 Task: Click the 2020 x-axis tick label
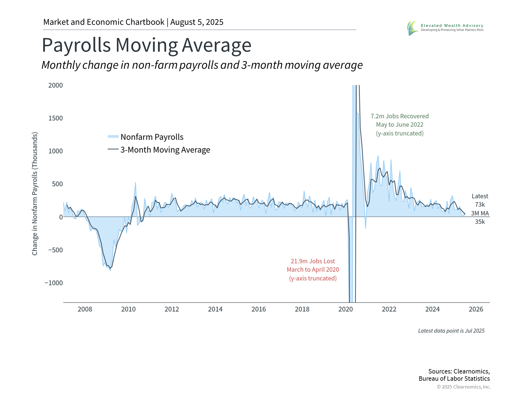tap(346, 309)
